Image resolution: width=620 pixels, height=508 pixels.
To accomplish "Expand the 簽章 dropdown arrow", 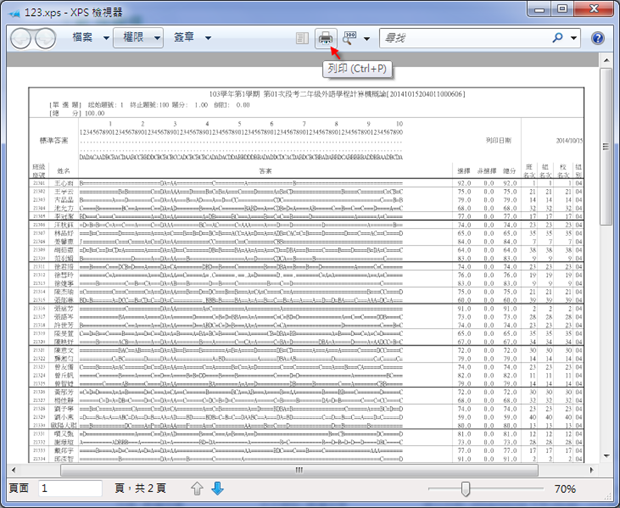I will [x=208, y=38].
